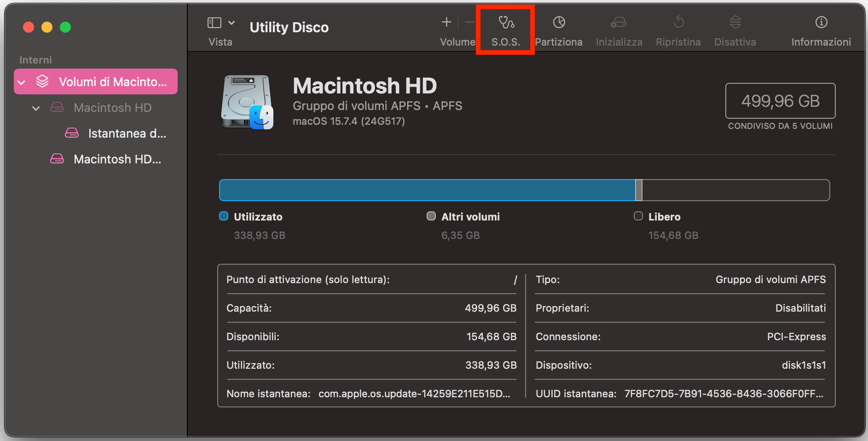The image size is (868, 441).
Task: Add a new volume with the plus icon
Action: (446, 22)
